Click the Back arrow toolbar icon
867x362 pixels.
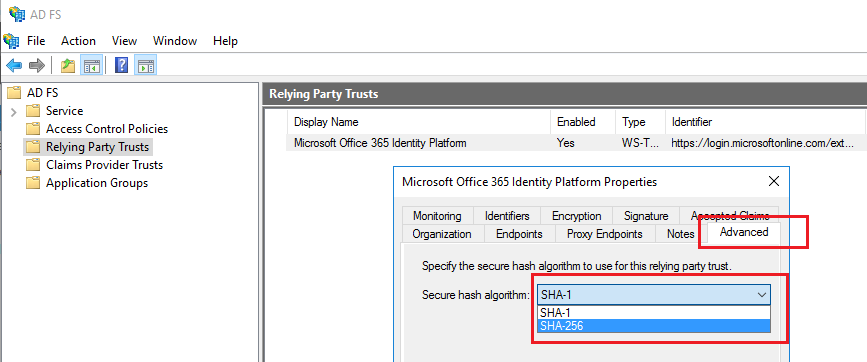[x=14, y=66]
